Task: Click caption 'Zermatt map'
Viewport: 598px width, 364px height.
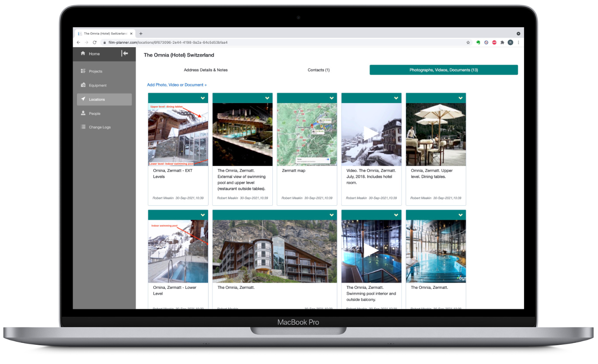Action: (x=294, y=170)
